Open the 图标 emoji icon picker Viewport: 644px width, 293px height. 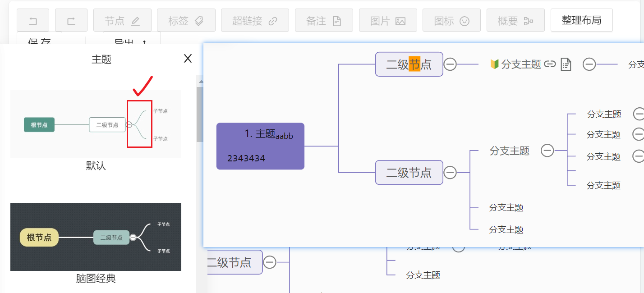tap(452, 20)
